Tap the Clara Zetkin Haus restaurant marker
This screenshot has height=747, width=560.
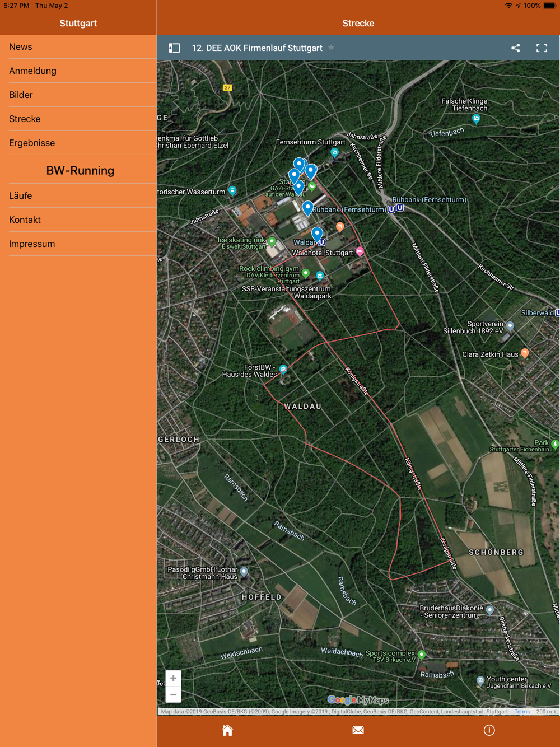(525, 353)
